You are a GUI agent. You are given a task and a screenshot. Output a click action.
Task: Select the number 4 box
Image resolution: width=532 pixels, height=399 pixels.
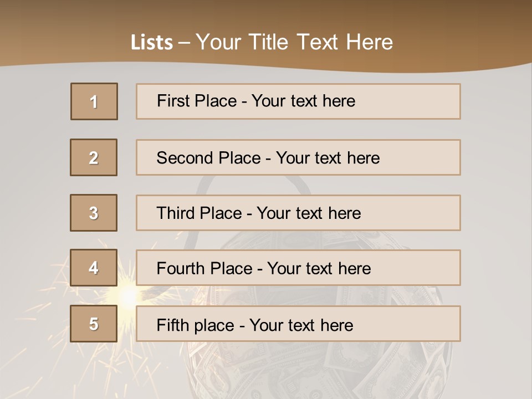[x=94, y=268]
